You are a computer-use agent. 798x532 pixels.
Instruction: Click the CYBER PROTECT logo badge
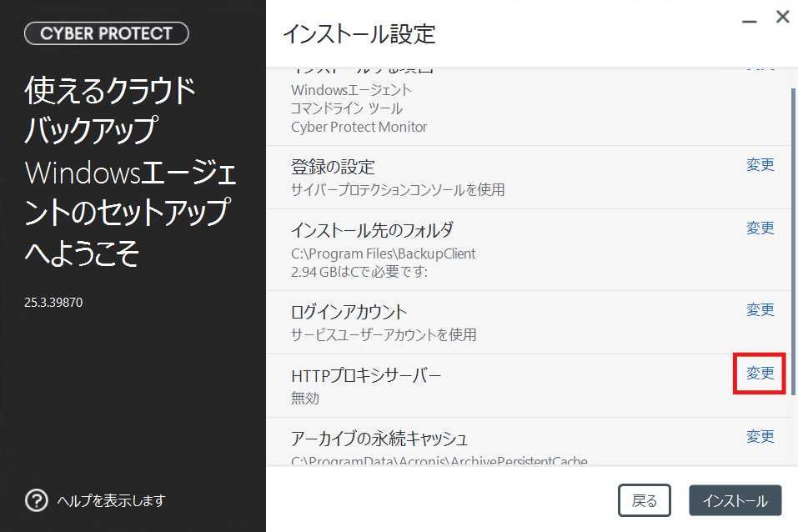[107, 33]
